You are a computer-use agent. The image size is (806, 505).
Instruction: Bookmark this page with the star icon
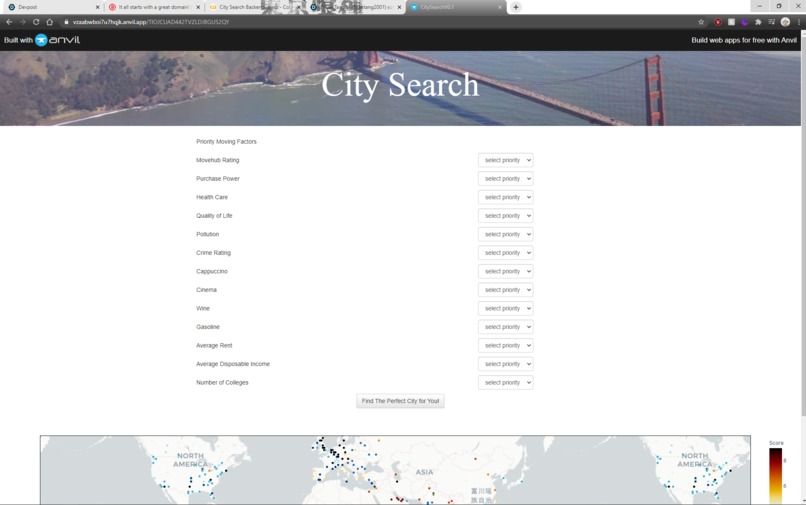[x=701, y=22]
